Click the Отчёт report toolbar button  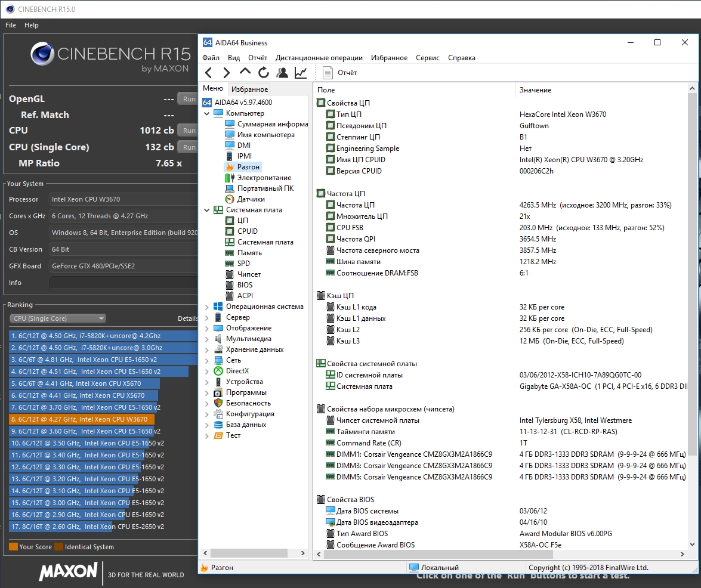(x=340, y=72)
